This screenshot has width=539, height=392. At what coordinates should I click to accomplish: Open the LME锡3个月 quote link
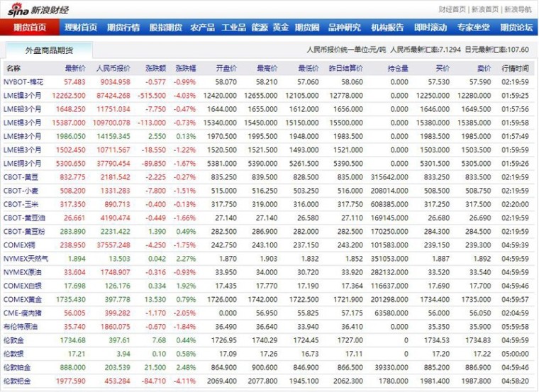pyautogui.click(x=23, y=123)
